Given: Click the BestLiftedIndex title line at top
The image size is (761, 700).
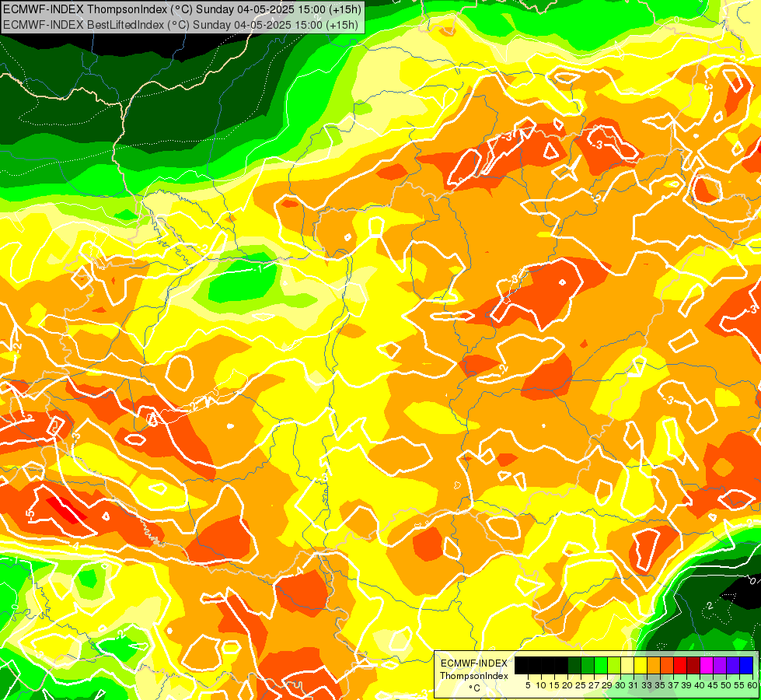Looking at the screenshot, I should [180, 25].
